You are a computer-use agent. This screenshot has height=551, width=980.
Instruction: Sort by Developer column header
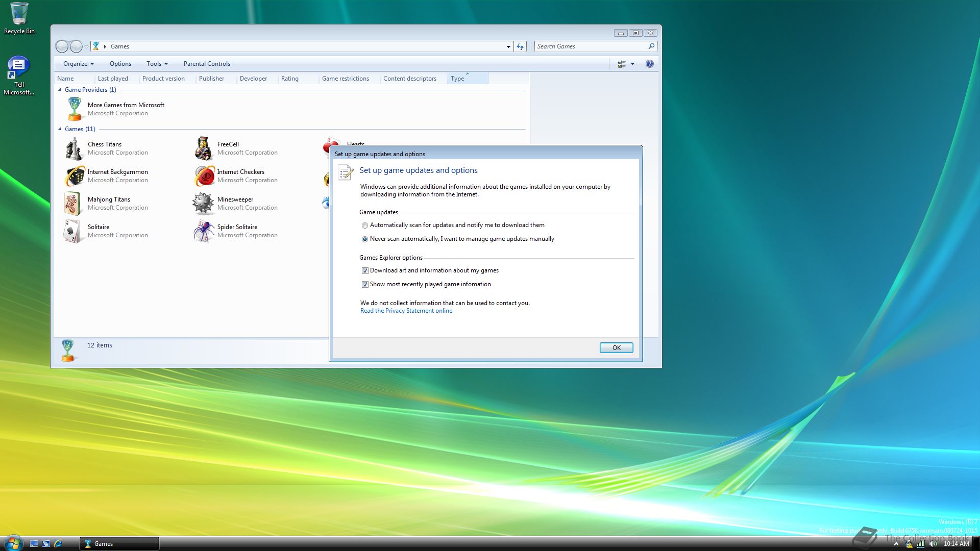(x=257, y=79)
